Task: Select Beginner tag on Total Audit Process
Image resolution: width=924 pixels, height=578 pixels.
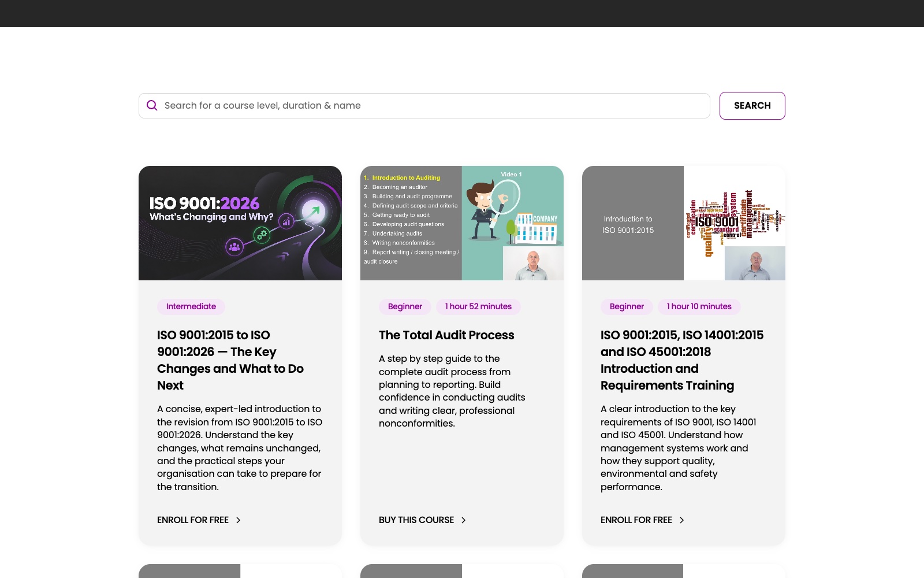Action: click(x=405, y=306)
